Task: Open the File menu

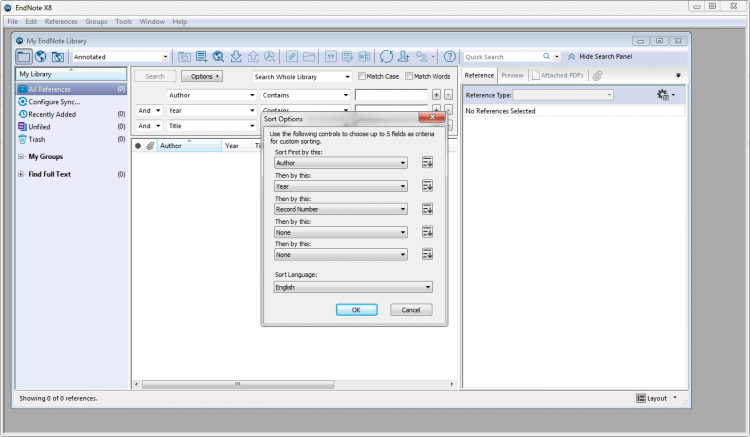Action: click(12, 22)
